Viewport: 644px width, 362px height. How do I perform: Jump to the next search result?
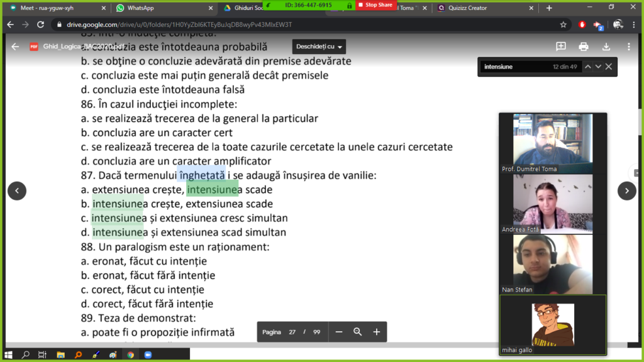pos(598,67)
